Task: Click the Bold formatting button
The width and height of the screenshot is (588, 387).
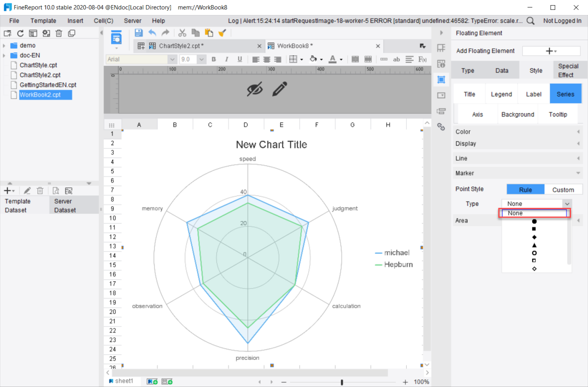Action: (214, 59)
